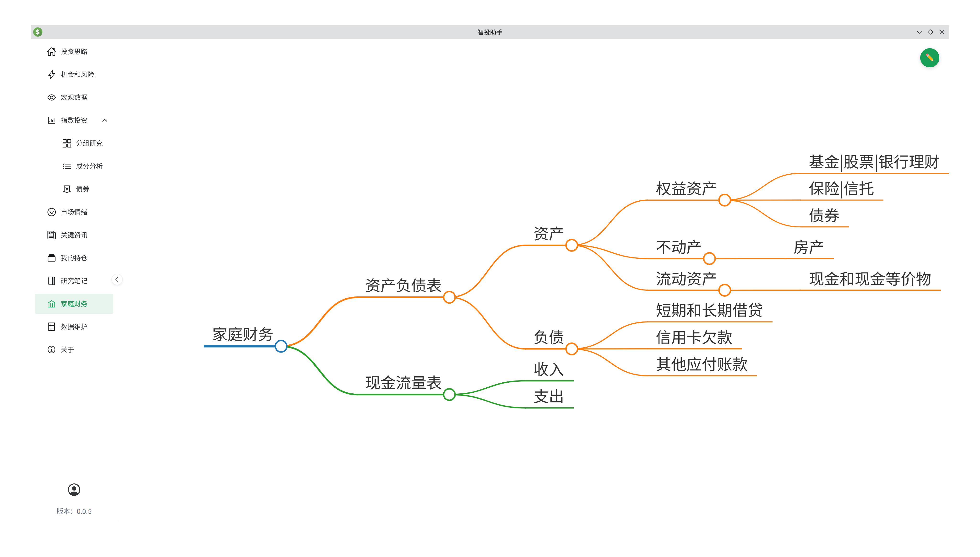This screenshot has height=557, width=980.
Task: Click the user account avatar icon
Action: point(74,489)
